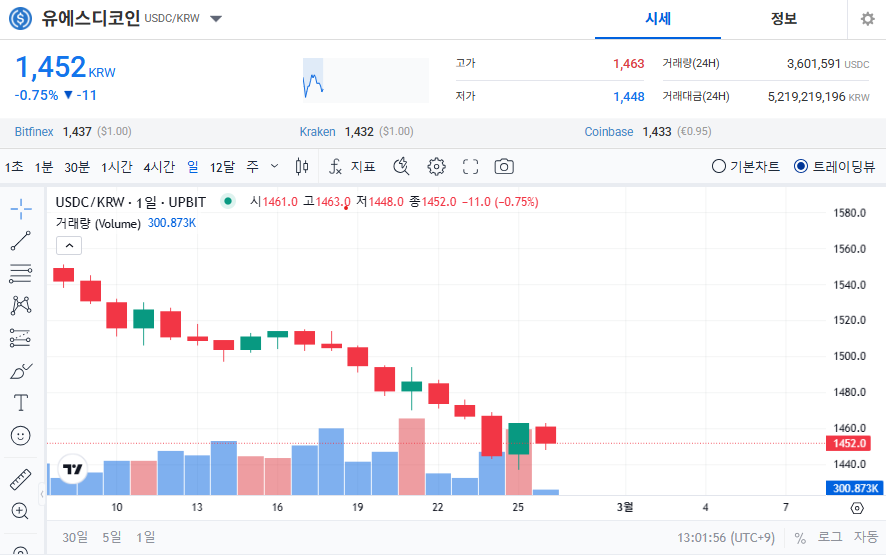Viewport: 886px width, 555px height.
Task: Open chart settings gear in toolbar
Action: point(436,167)
